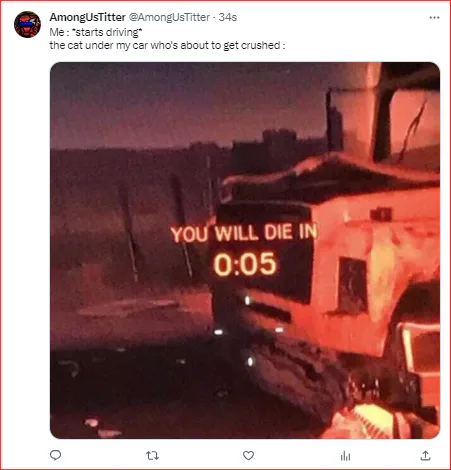Click the truck's dark hood in the image
Screen dimensions: 451x470
coord(330,177)
